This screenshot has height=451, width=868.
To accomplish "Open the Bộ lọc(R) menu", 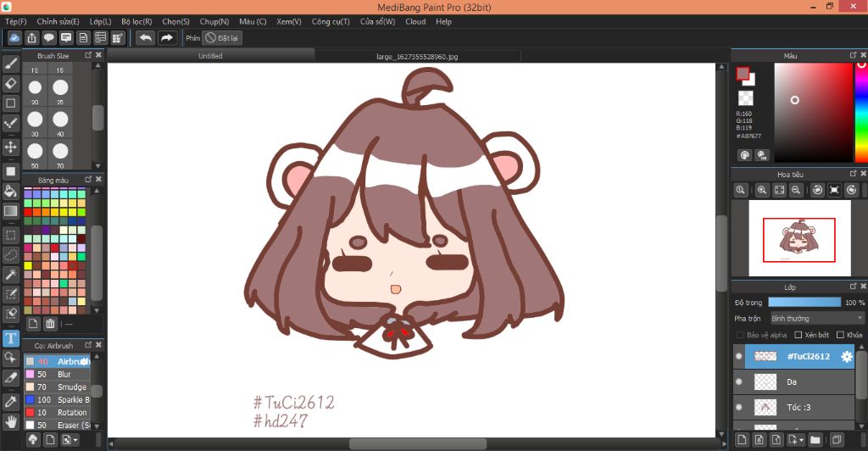I will (136, 21).
